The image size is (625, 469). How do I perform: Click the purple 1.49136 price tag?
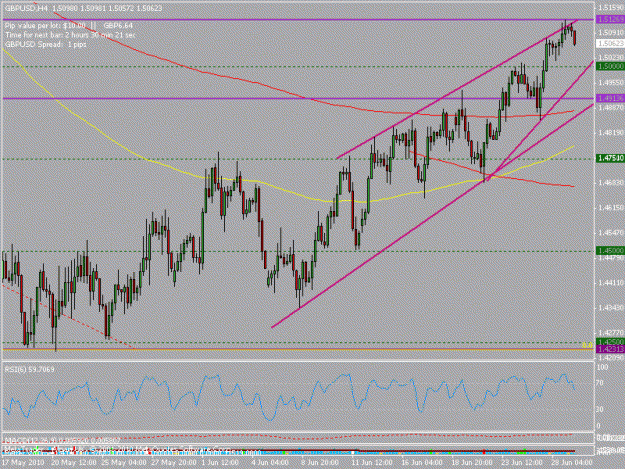[x=610, y=98]
